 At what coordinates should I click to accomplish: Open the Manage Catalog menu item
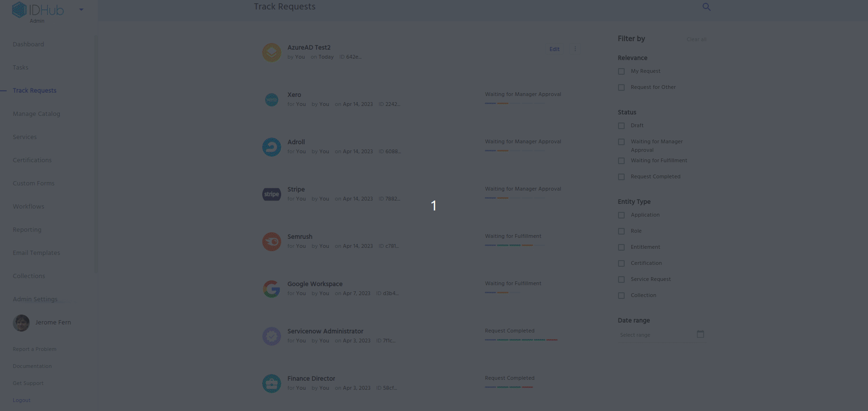[x=36, y=114]
